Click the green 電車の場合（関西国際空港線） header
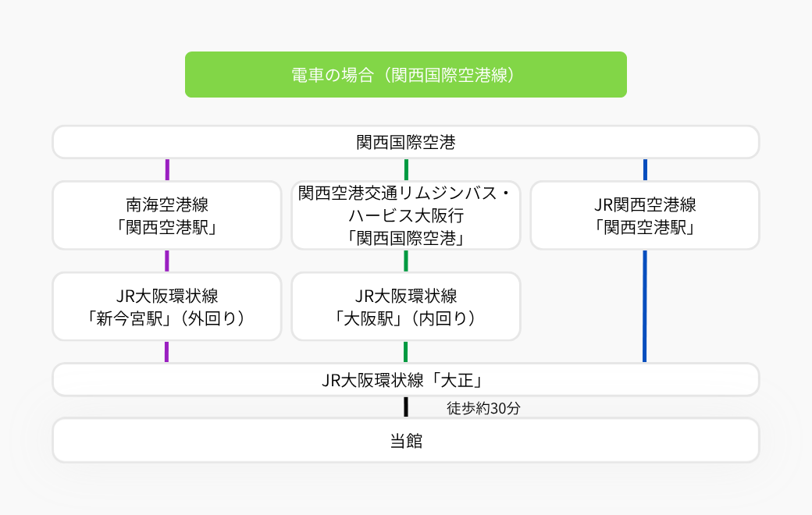 tap(405, 75)
